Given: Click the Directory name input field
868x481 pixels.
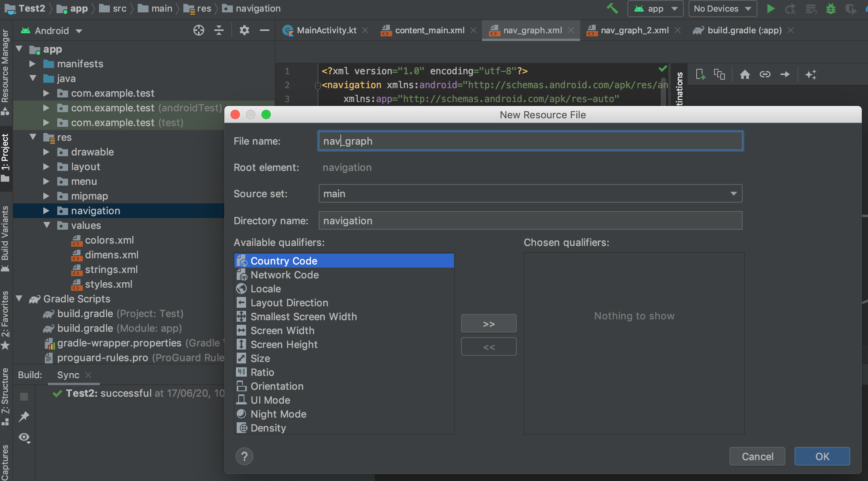Looking at the screenshot, I should [x=530, y=221].
